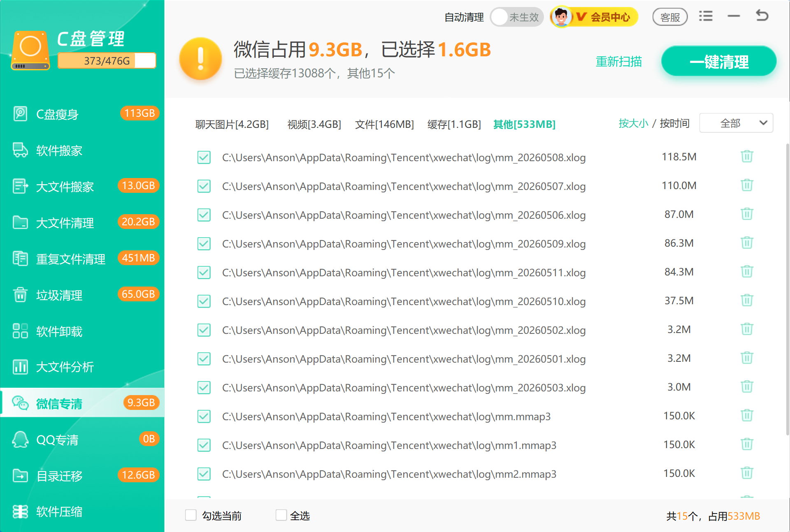
Task: Uncheck mm_20260506.xlog checkbox
Action: tap(204, 215)
